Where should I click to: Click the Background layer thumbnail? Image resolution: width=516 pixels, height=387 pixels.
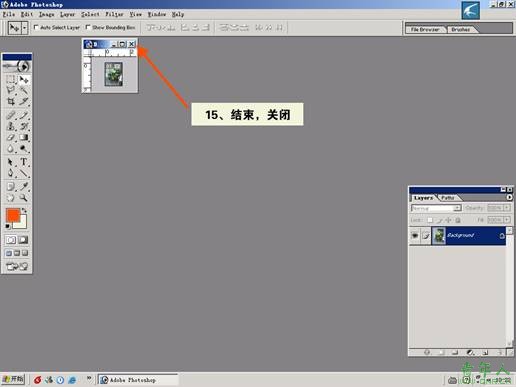coord(439,235)
